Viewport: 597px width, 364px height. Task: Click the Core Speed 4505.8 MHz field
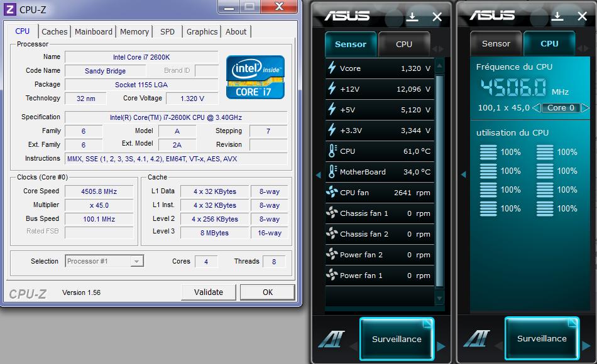pyautogui.click(x=99, y=191)
